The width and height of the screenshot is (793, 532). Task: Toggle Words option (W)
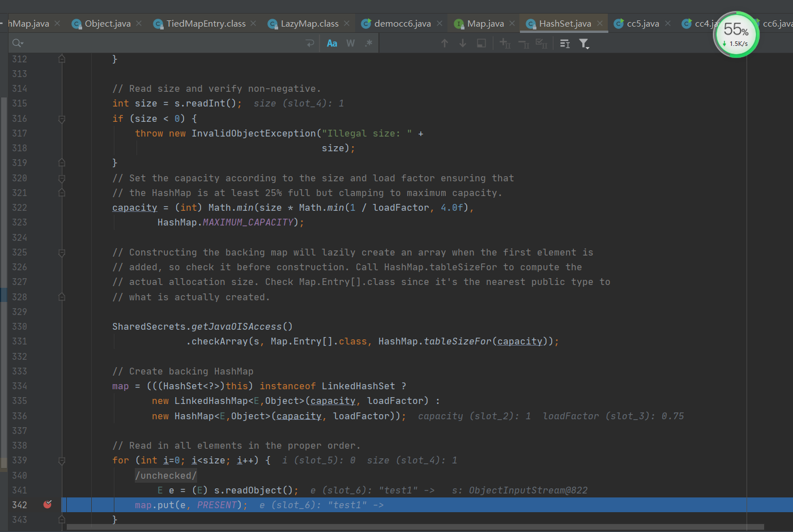tap(351, 43)
